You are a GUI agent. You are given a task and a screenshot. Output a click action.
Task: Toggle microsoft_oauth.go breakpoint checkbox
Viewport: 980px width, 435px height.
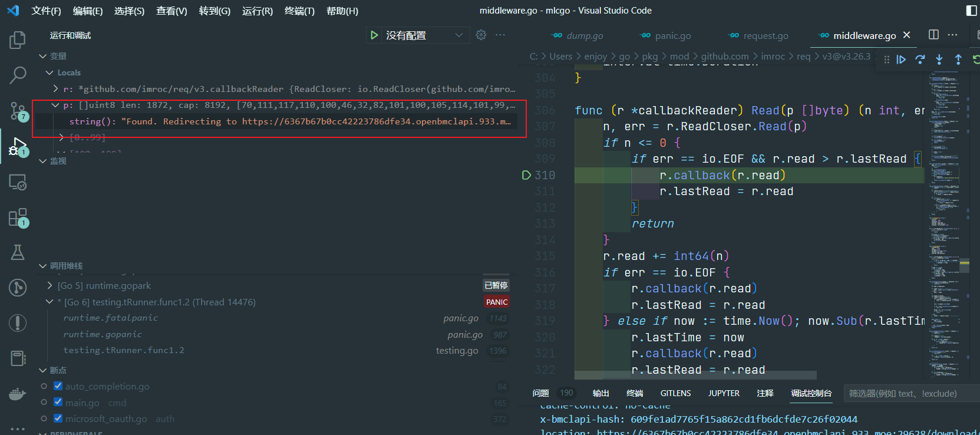pyautogui.click(x=58, y=418)
